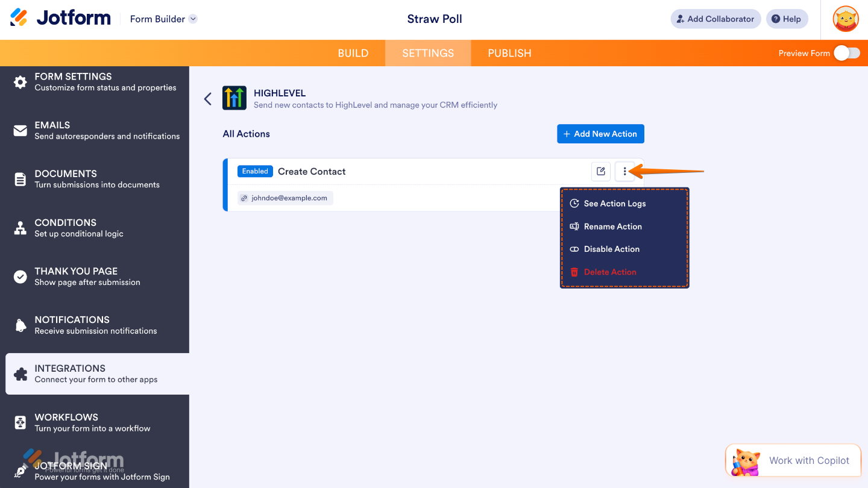
Task: Select Rename Action from the menu
Action: tap(613, 226)
